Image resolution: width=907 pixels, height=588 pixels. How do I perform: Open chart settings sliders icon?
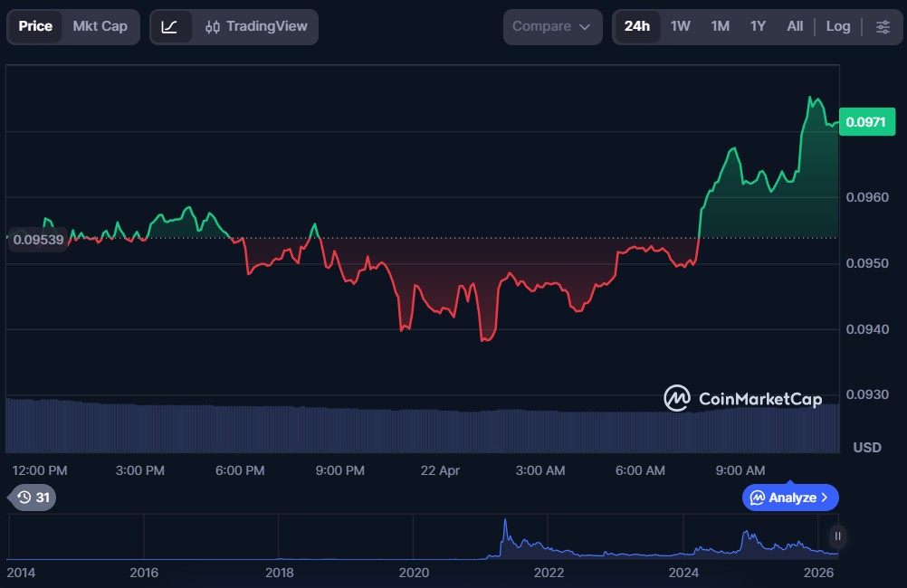883,26
